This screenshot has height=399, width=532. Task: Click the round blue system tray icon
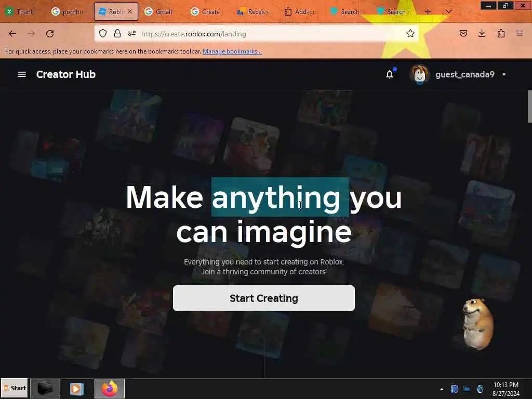[x=480, y=389]
